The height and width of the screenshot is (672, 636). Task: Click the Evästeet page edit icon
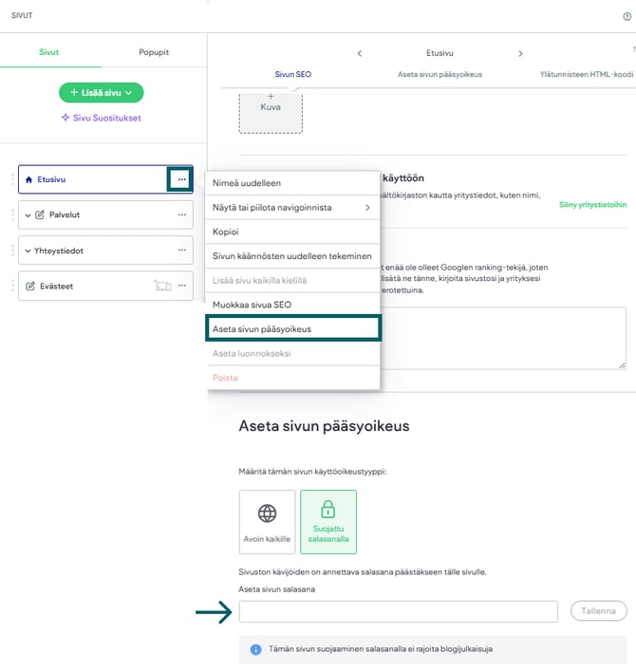(30, 286)
